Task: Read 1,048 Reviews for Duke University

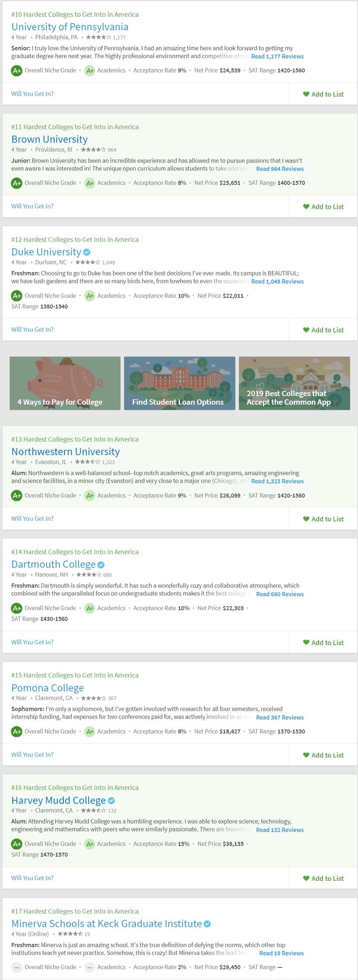Action: click(277, 282)
